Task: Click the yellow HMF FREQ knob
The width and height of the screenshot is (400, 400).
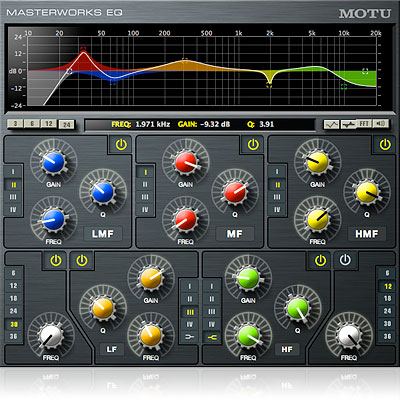Action: pyautogui.click(x=317, y=220)
